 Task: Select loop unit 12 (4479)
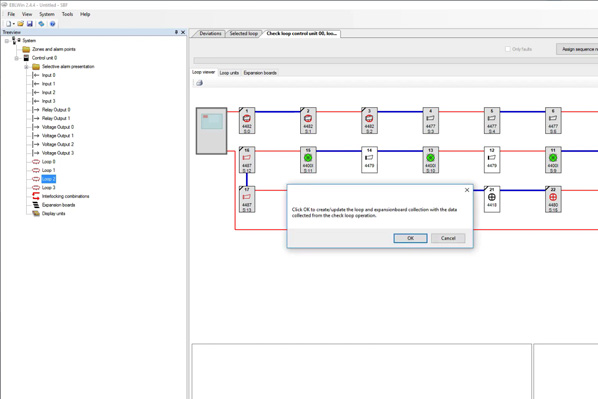coord(492,160)
